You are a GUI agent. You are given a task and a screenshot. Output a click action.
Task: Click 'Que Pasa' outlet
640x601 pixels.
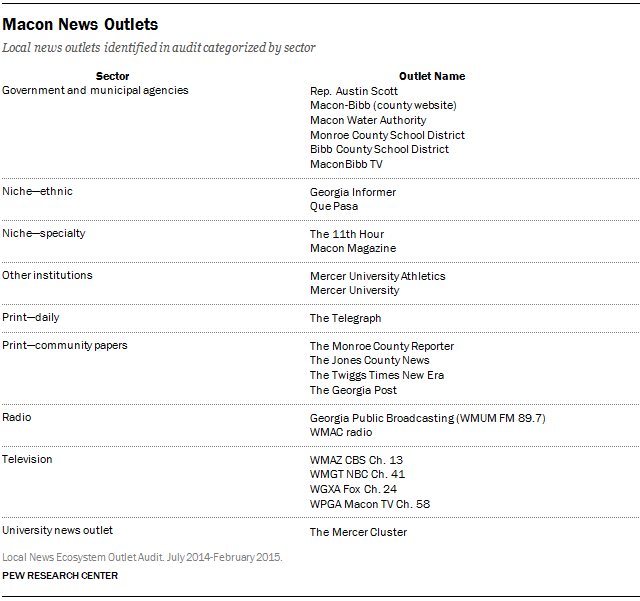333,206
